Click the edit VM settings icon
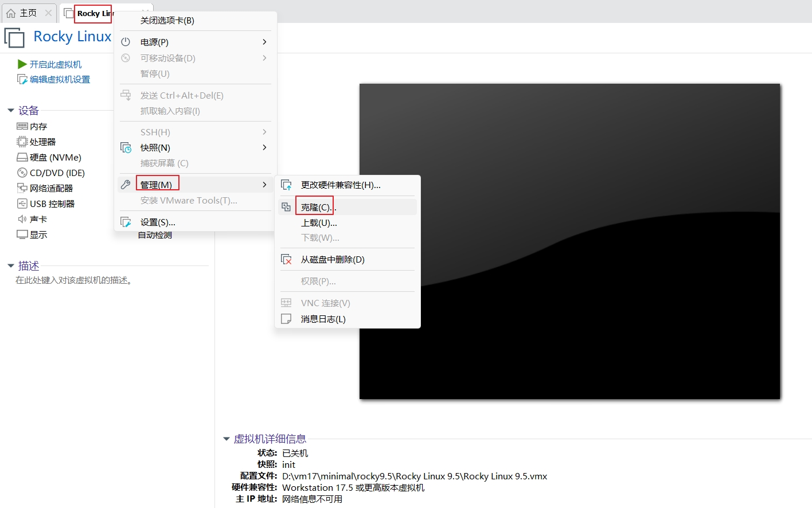Viewport: 812px width, 508px height. [x=22, y=79]
